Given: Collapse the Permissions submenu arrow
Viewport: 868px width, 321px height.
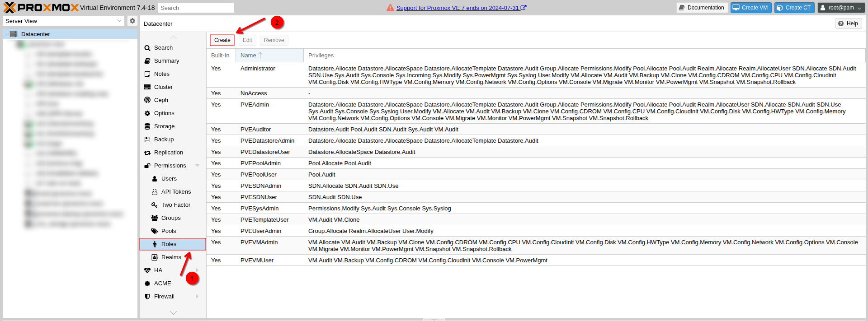Looking at the screenshot, I should (198, 166).
